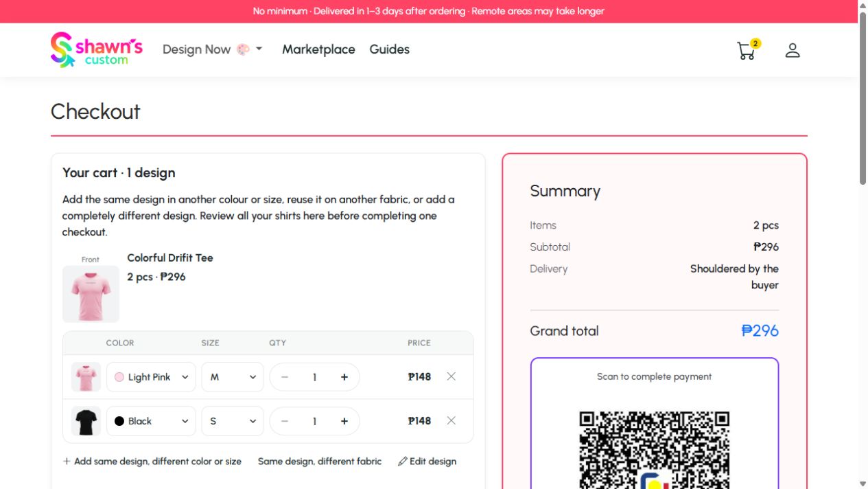
Task: Click Same design, different fabric
Action: (x=320, y=462)
